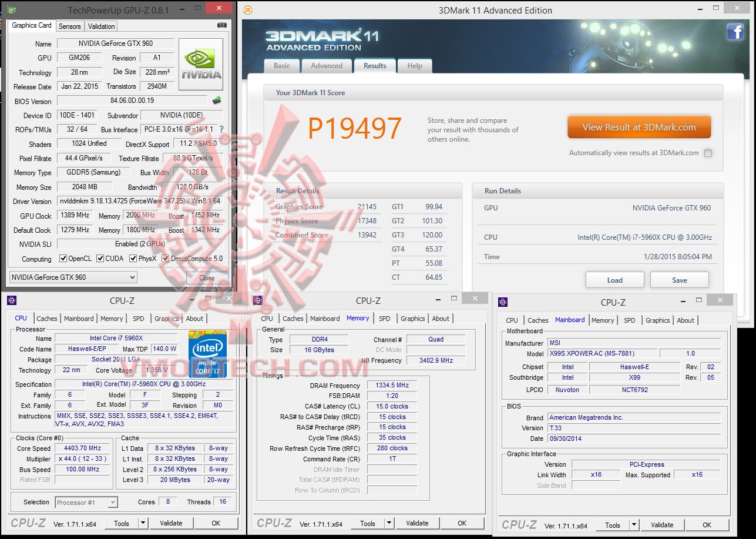Click the Core Speed value 4403.70 MHz
Screen dimensions: 756x539
point(83,448)
